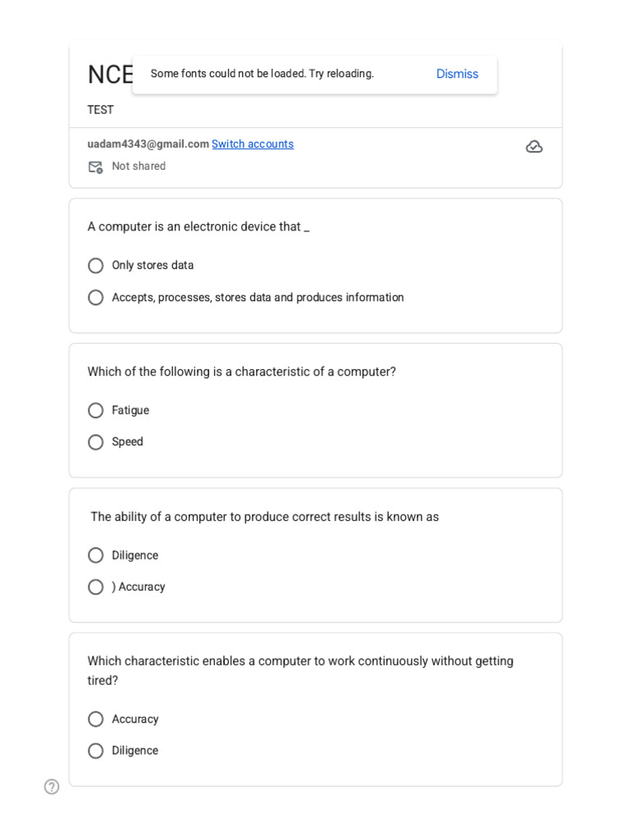Viewport: 630px width, 840px height.
Task: Click the Not shared label
Action: (139, 166)
